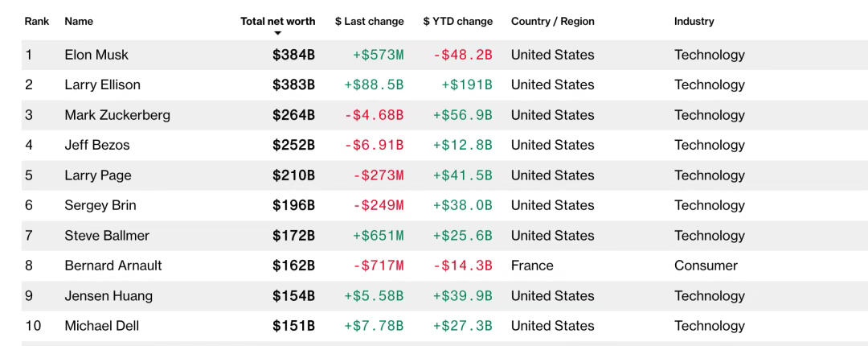
Task: Click France in Bernard Arnault's row
Action: click(532, 266)
